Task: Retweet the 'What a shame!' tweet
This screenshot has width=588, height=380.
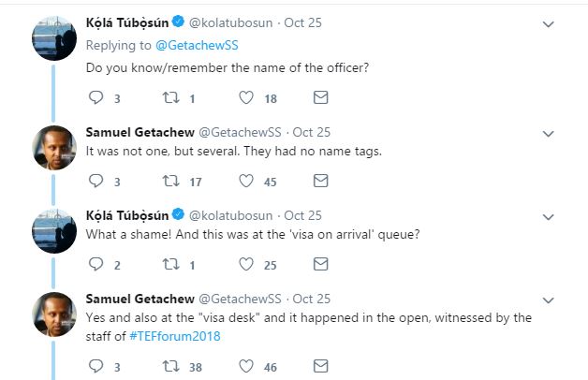Action: tap(170, 265)
